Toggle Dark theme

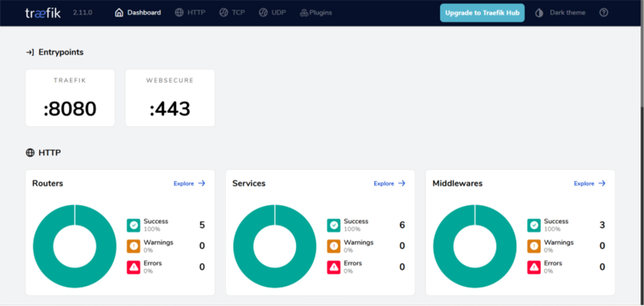click(560, 13)
